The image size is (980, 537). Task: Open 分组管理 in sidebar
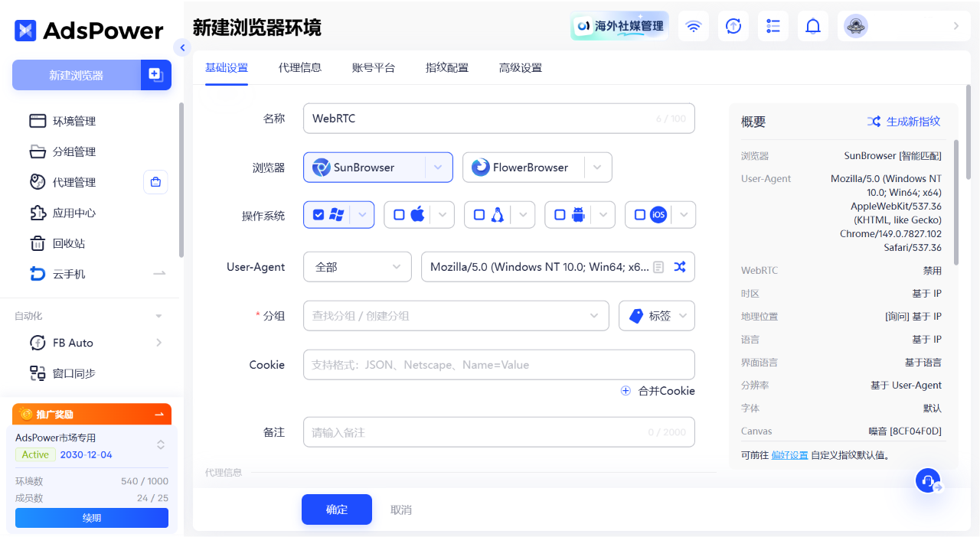(74, 151)
